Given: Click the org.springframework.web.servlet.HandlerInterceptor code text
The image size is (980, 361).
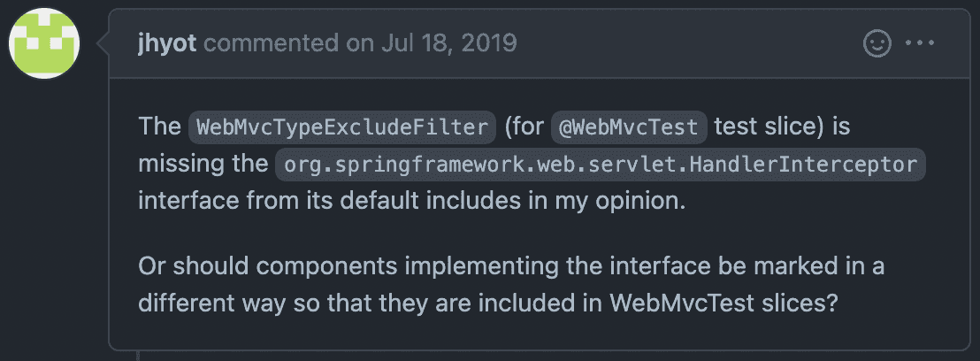Looking at the screenshot, I should point(600,165).
